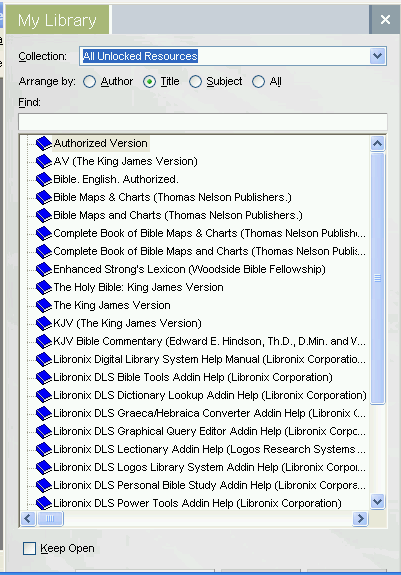401x575 pixels.
Task: Select Libronix DLS Graphical Query Editor Addin Help text
Action: (x=210, y=431)
